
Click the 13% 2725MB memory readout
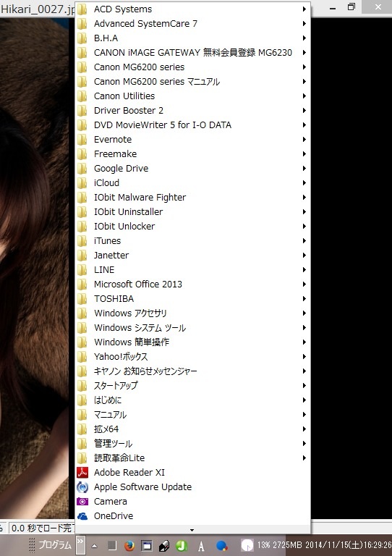pos(279,545)
